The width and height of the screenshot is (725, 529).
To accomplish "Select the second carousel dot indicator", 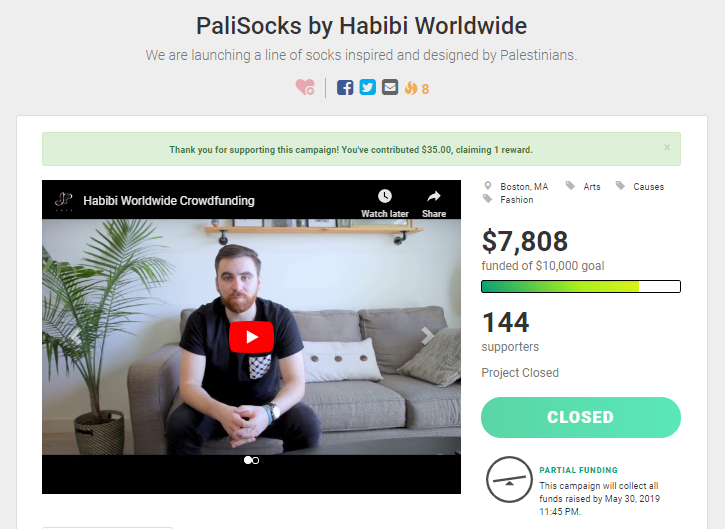I will [256, 461].
